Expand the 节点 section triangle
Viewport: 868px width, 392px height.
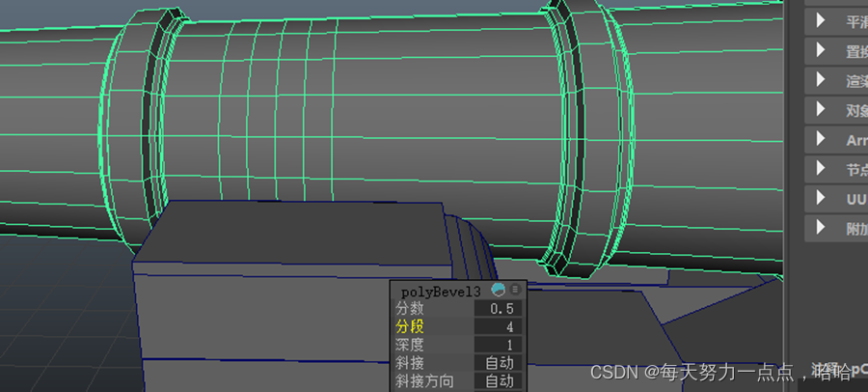click(821, 169)
